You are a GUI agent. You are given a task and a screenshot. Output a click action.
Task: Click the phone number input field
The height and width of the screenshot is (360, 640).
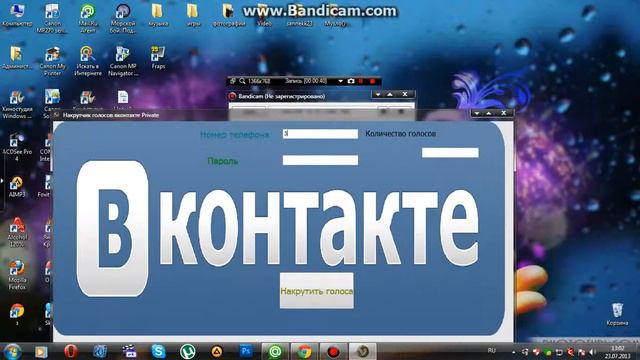pyautogui.click(x=320, y=134)
